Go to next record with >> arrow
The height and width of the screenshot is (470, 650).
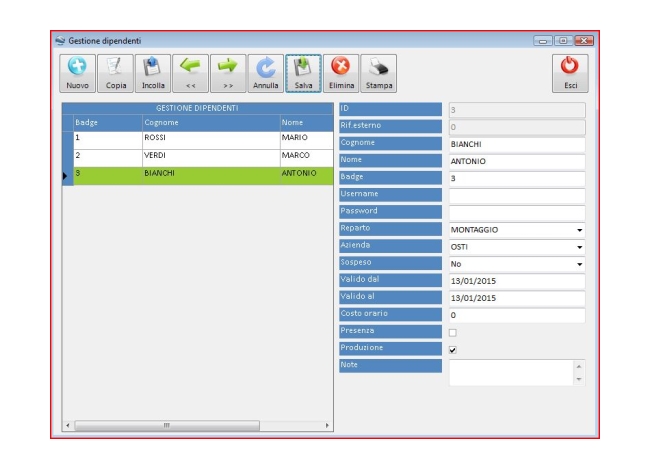pyautogui.click(x=228, y=73)
